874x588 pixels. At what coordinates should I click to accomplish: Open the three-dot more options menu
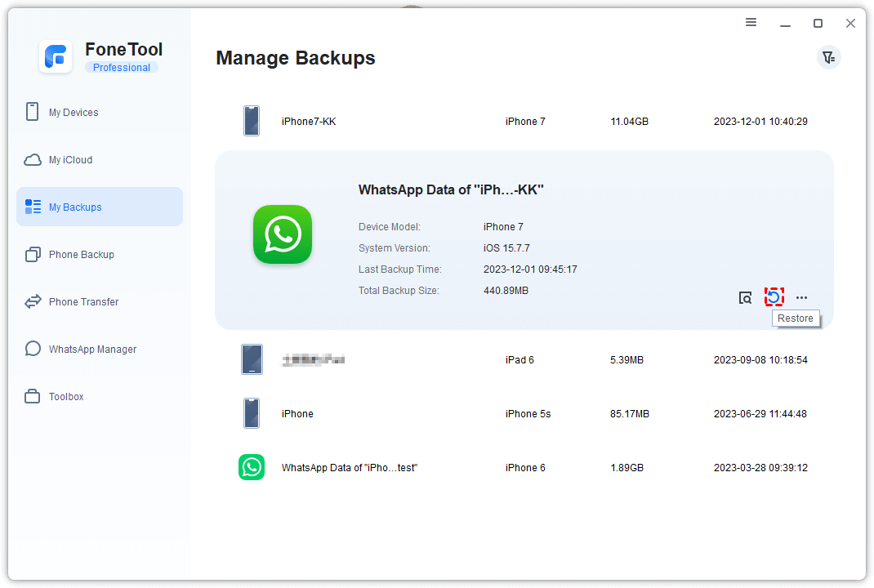[801, 298]
